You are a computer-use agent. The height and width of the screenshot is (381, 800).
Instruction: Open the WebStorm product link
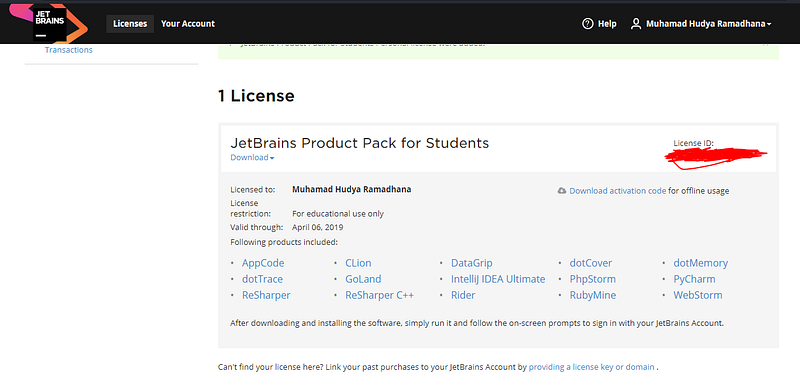click(698, 295)
